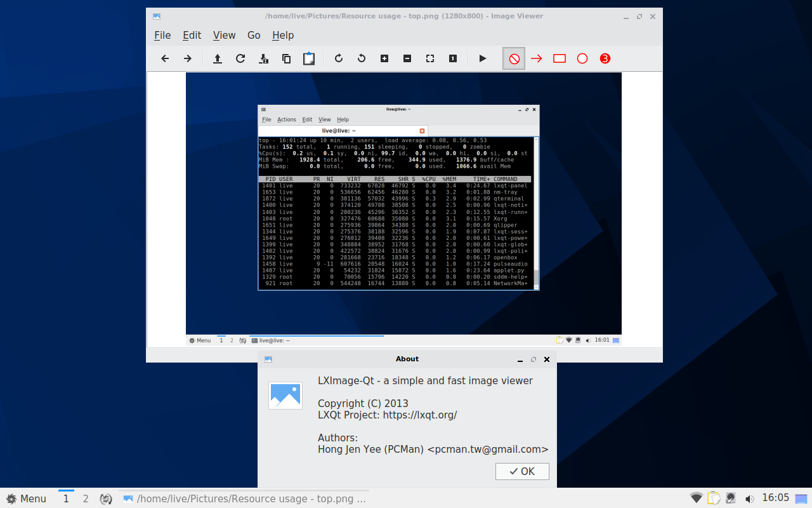Go to the next image

pyautogui.click(x=188, y=58)
